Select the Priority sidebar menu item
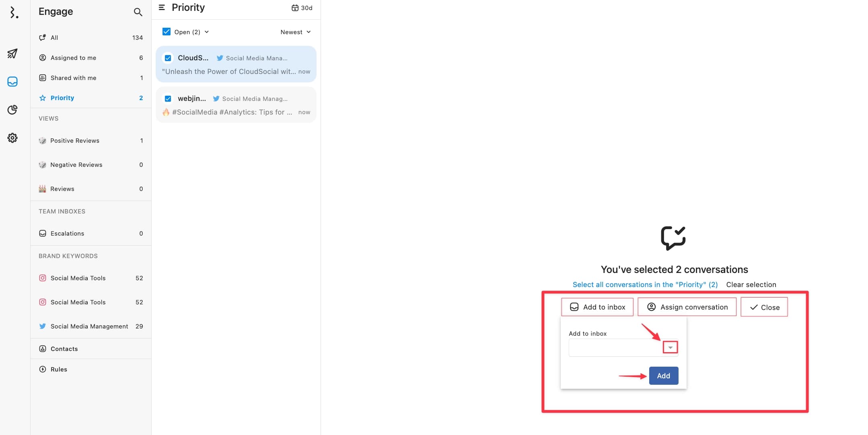This screenshot has width=868, height=435. tap(62, 97)
